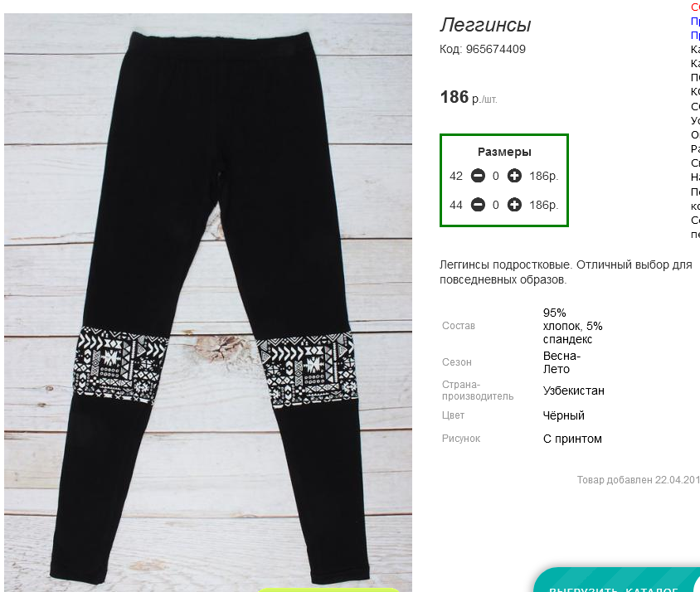700x592 pixels.
Task: Select the quantity value for size 44
Action: (495, 205)
